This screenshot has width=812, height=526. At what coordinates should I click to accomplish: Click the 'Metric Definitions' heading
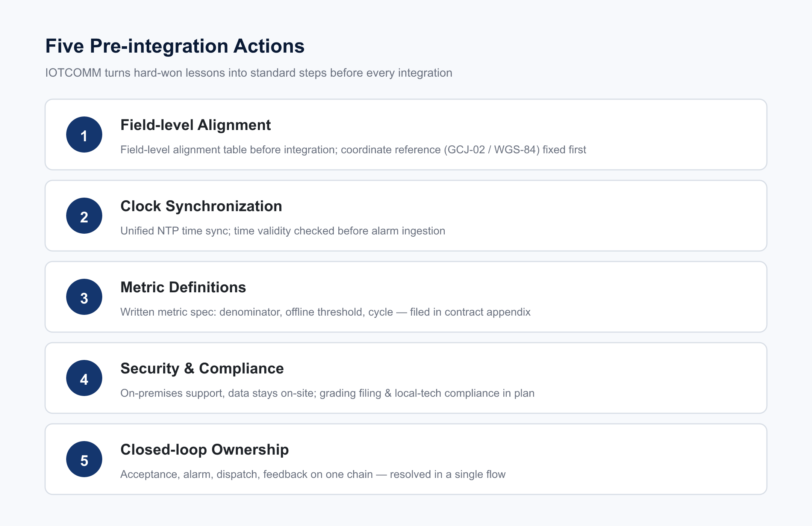click(183, 287)
